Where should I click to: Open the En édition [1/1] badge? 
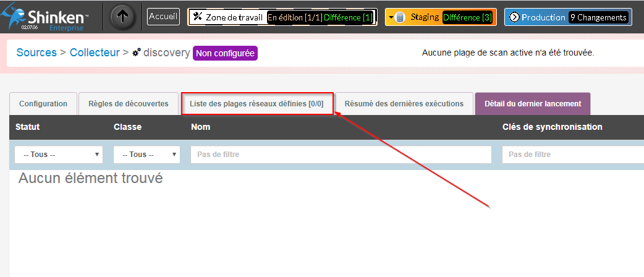tap(294, 17)
